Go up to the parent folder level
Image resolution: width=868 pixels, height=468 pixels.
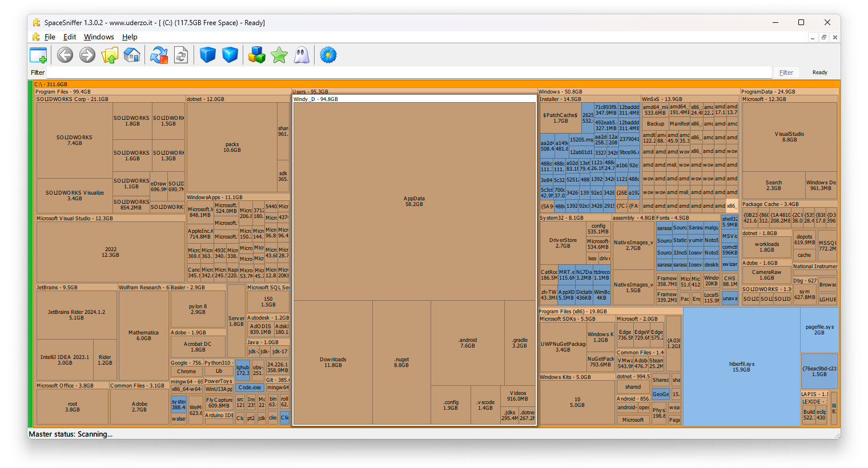(110, 55)
